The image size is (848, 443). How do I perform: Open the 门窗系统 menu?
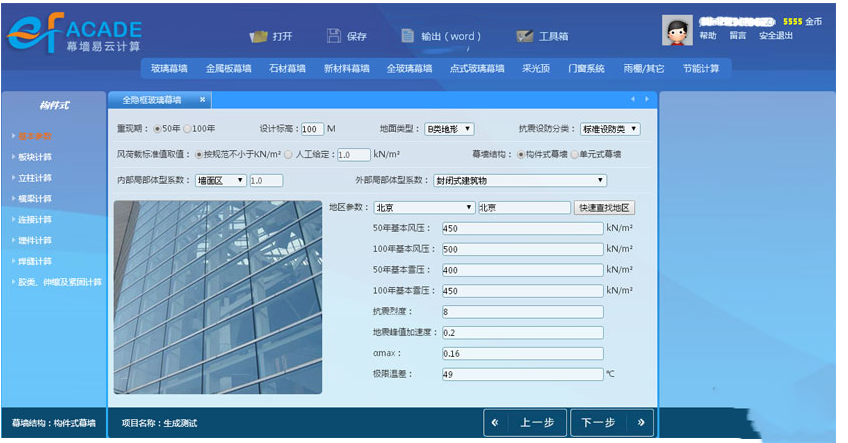click(586, 69)
